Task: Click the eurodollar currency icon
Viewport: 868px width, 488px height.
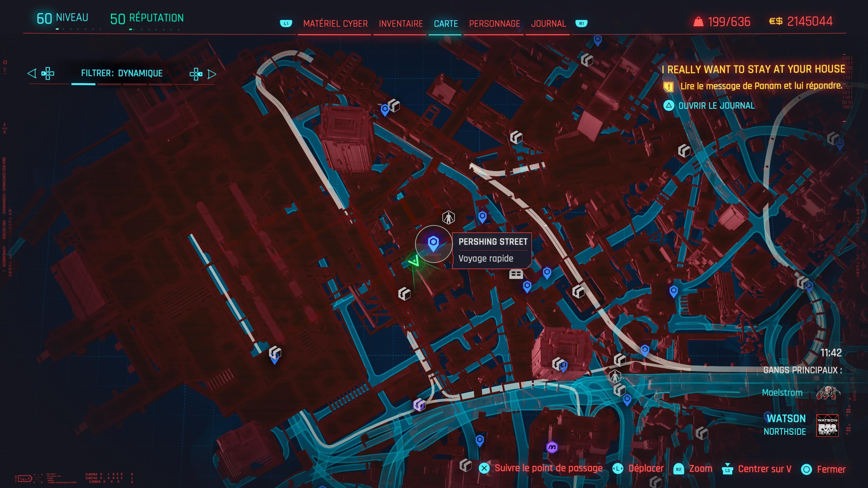Action: [776, 21]
